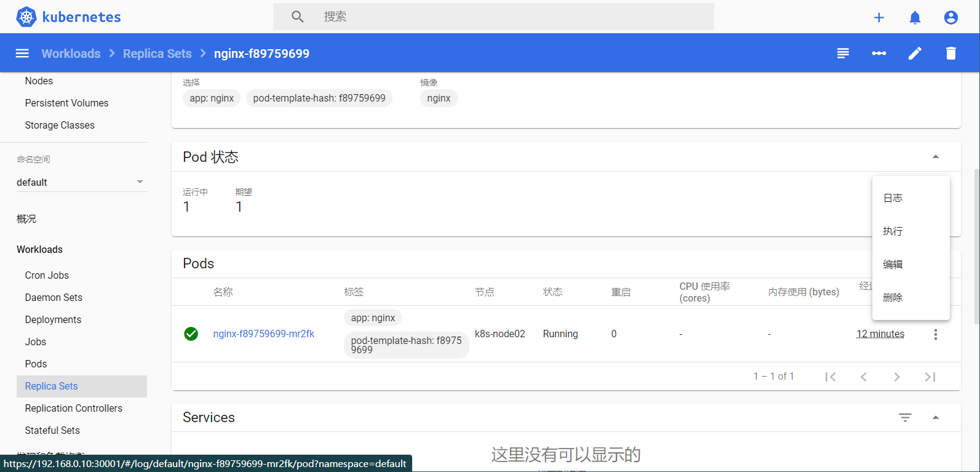
Task: Click the plus icon to create a resource
Action: pyautogui.click(x=879, y=17)
